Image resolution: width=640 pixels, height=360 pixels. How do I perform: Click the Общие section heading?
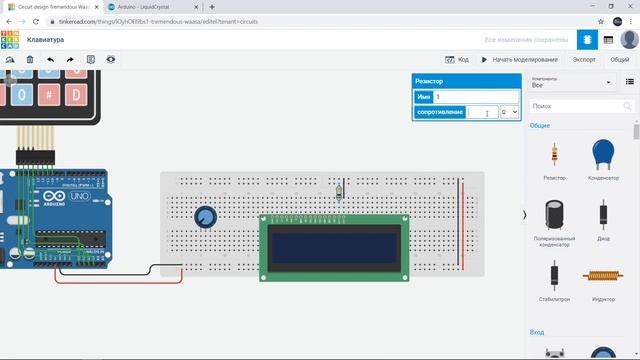pyautogui.click(x=540, y=125)
